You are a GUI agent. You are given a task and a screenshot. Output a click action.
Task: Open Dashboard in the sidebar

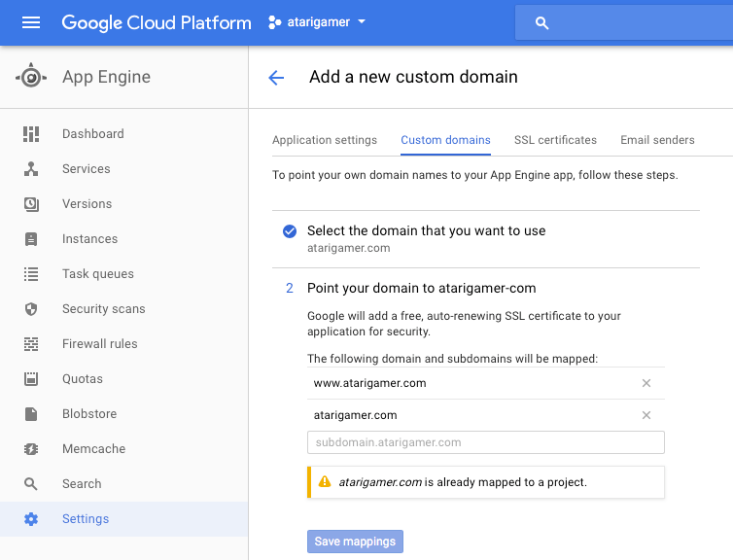(x=123, y=134)
